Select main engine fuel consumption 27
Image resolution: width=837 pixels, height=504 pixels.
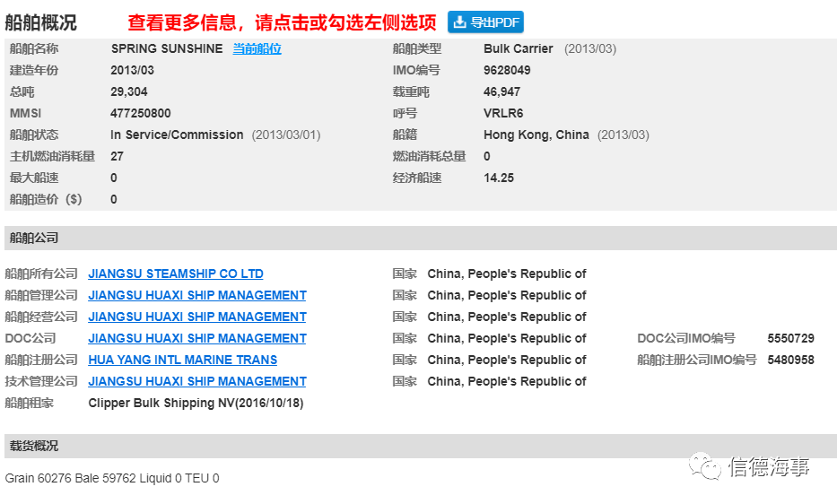pos(117,156)
